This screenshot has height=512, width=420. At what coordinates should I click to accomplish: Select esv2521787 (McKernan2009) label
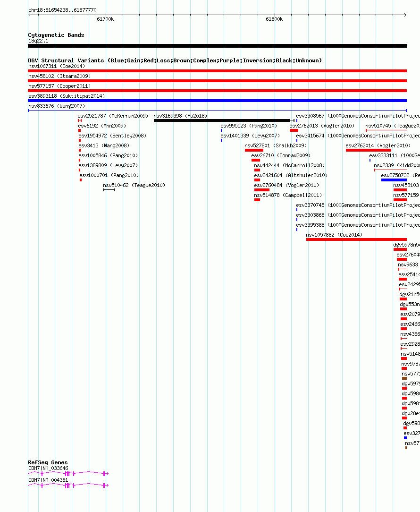(x=113, y=116)
